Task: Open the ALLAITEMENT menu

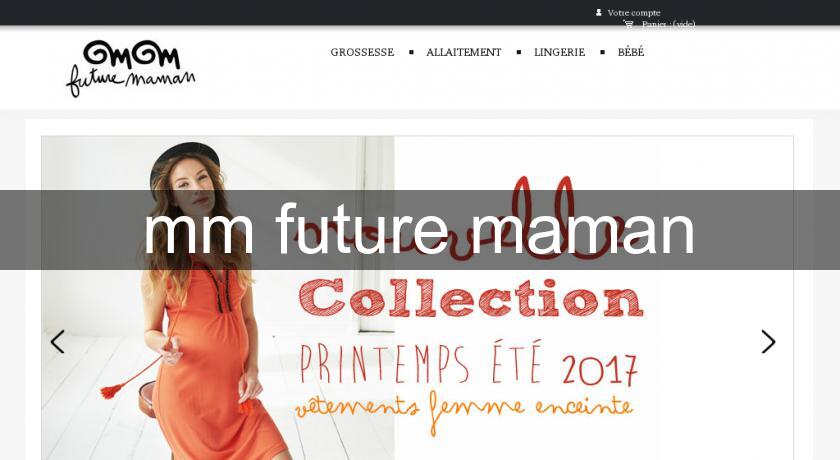Action: [464, 52]
